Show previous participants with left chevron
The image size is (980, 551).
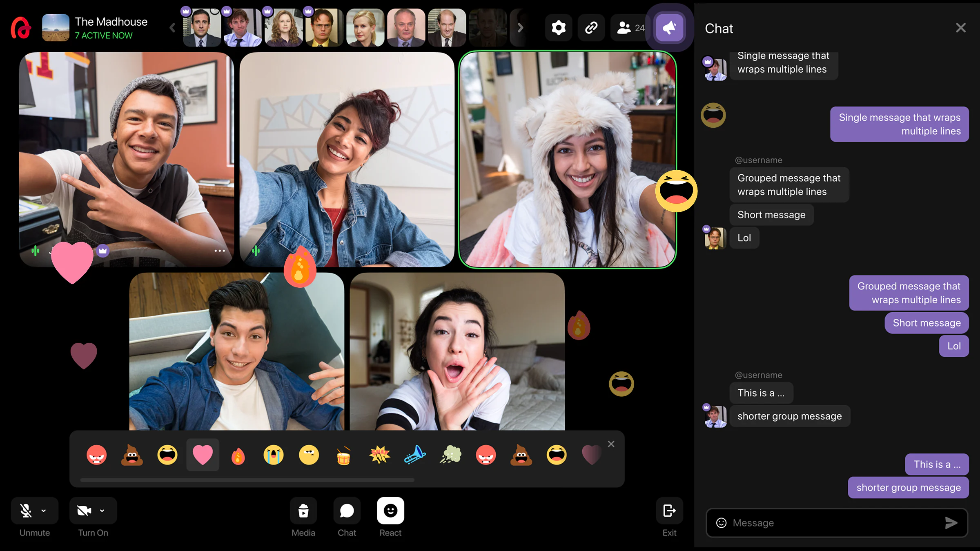click(172, 28)
